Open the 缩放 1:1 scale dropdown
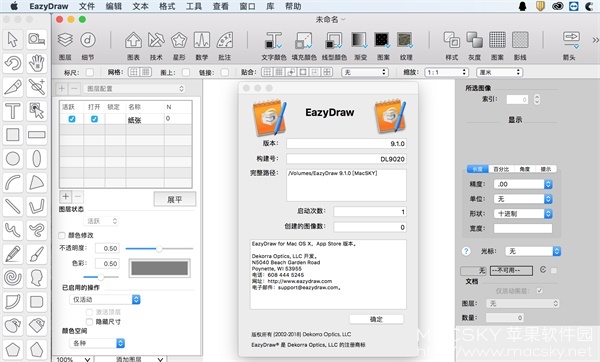Screen dimensions: 600x362 click(x=447, y=72)
